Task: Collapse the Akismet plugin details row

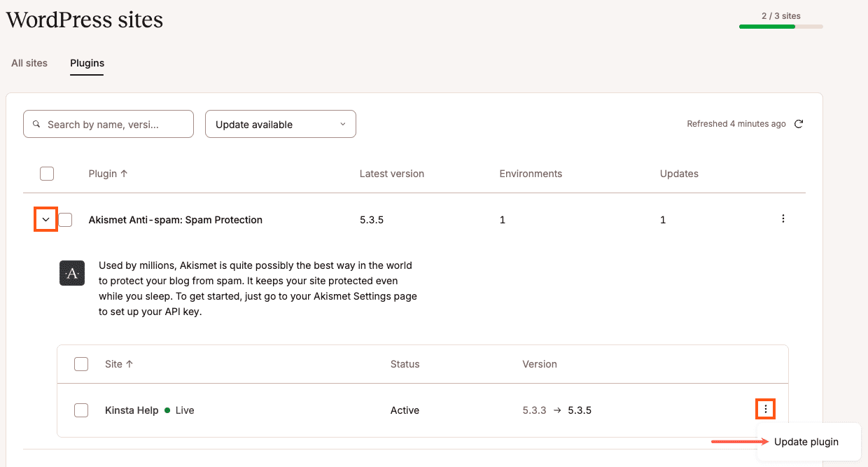Action: (x=45, y=220)
